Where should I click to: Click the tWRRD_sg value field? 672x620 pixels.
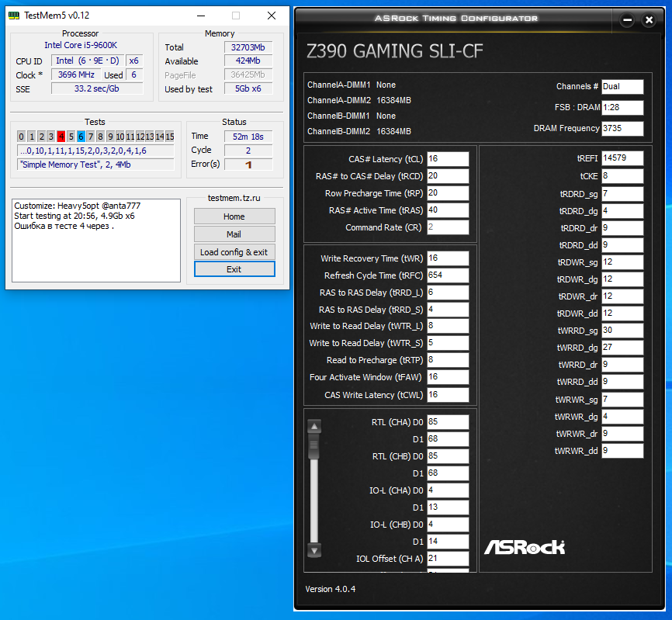(622, 331)
